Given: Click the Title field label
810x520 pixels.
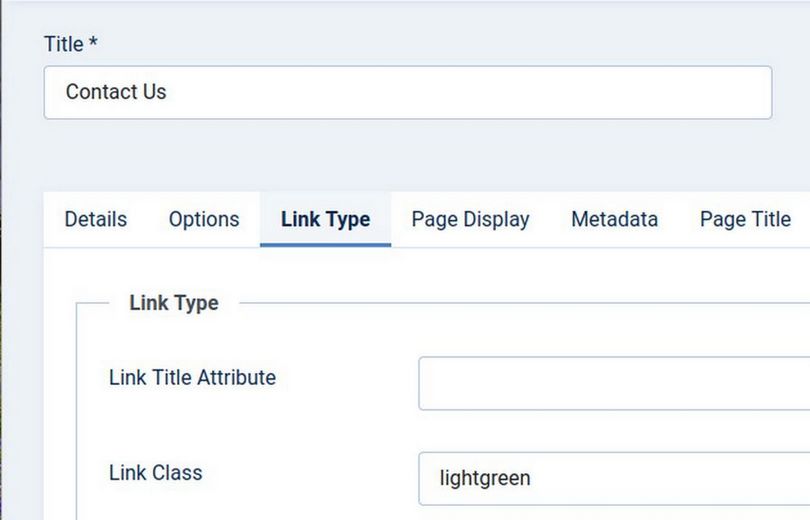Looking at the screenshot, I should (64, 44).
